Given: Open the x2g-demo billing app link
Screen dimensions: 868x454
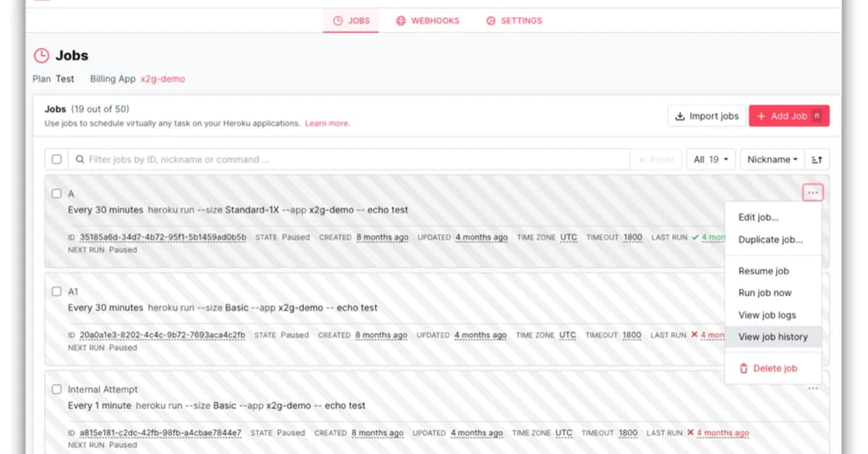Looking at the screenshot, I should pyautogui.click(x=163, y=79).
